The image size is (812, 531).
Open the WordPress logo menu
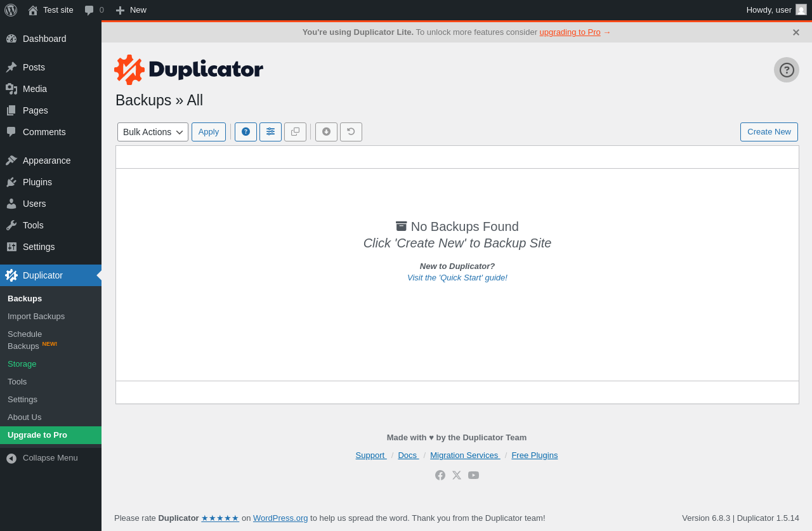(11, 10)
